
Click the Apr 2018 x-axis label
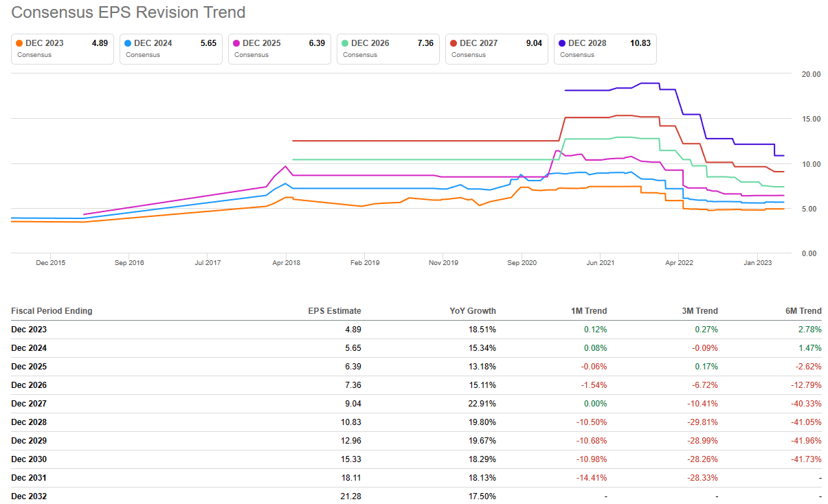[286, 263]
